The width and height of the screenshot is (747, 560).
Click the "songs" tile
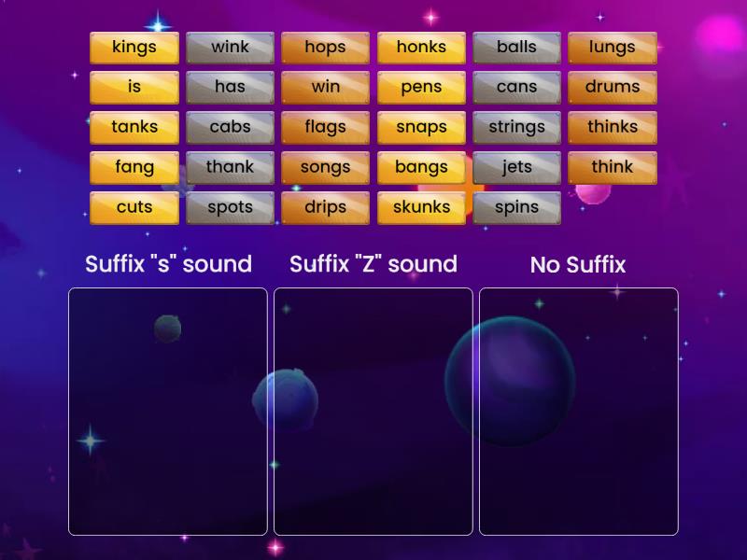[325, 167]
